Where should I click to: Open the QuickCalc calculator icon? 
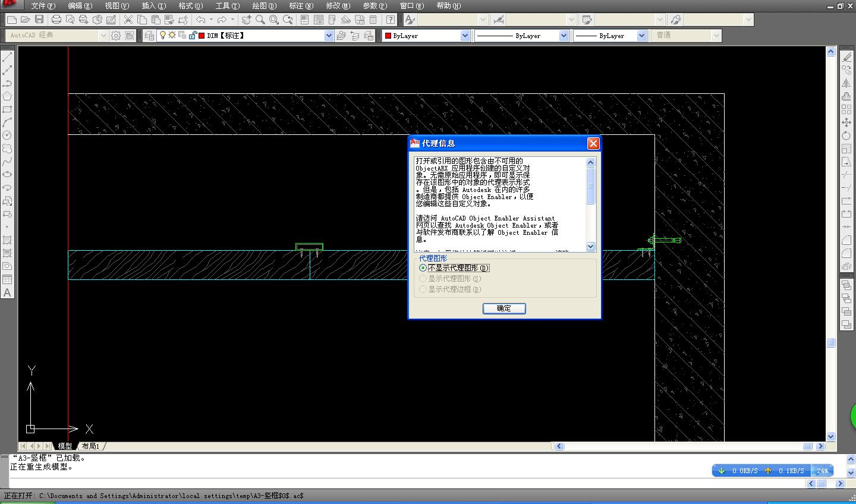click(373, 20)
